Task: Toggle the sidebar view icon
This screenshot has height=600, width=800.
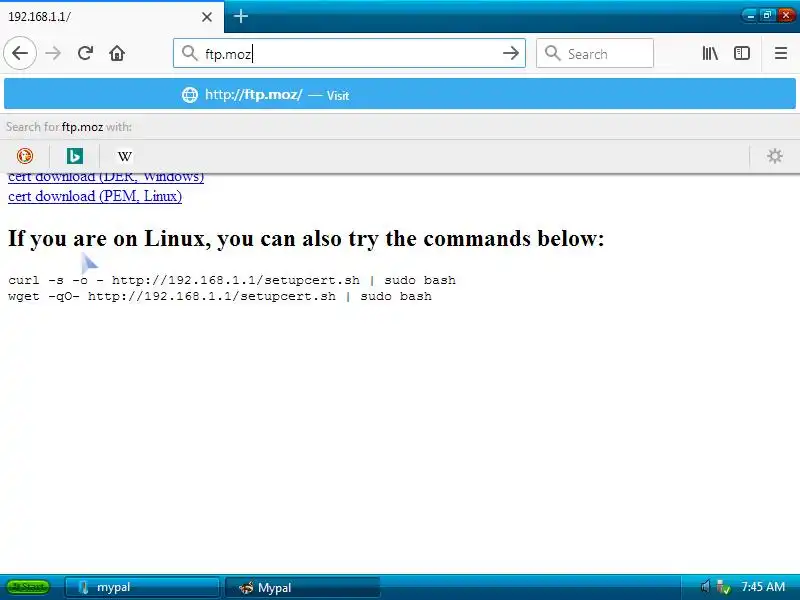Action: tap(741, 53)
